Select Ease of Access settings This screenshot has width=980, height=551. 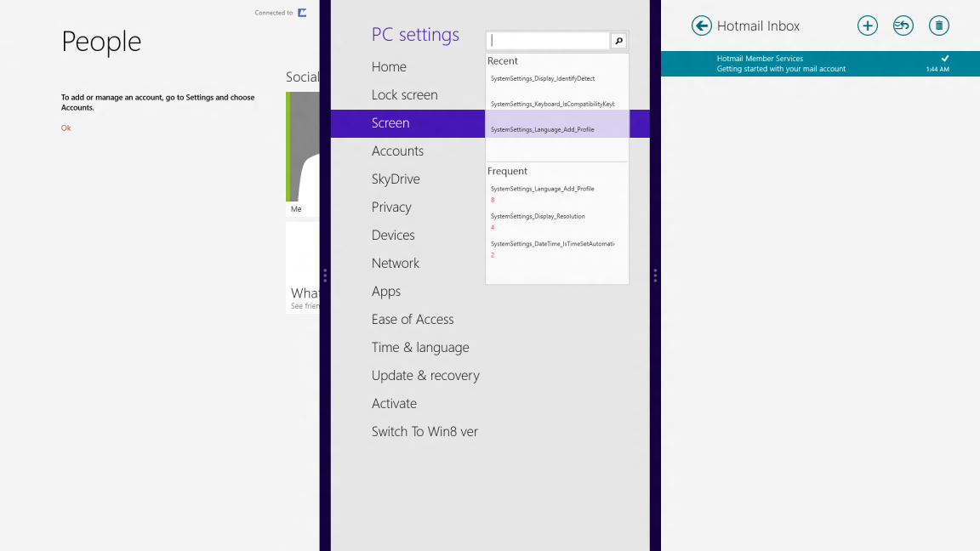click(413, 319)
